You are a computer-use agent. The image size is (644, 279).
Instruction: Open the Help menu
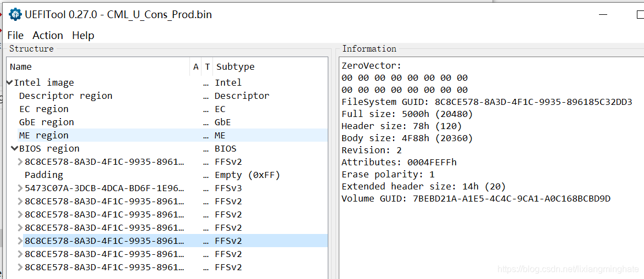(83, 35)
